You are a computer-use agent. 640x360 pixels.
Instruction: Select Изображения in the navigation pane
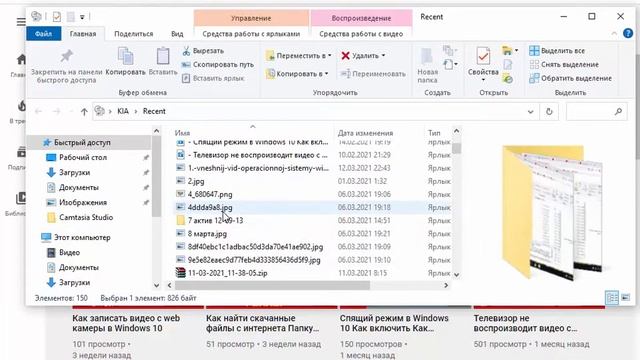[x=83, y=202]
